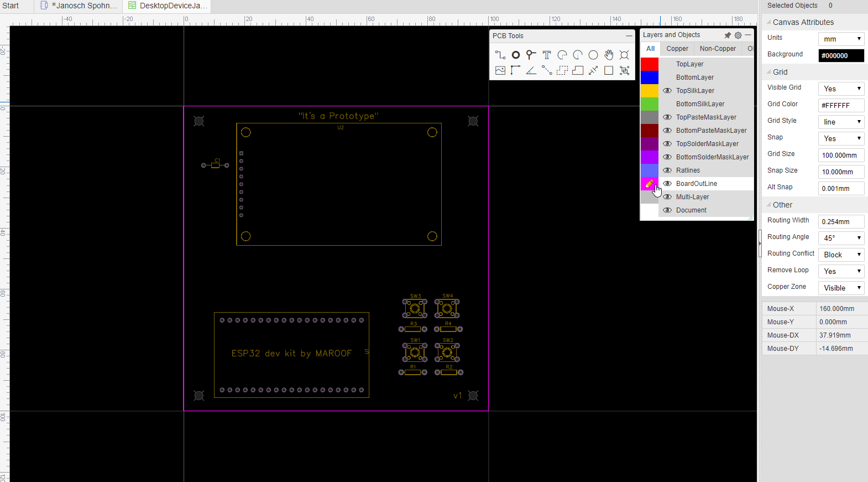The width and height of the screenshot is (868, 482).
Task: Toggle visibility of TopSilkLayer
Action: click(x=667, y=91)
